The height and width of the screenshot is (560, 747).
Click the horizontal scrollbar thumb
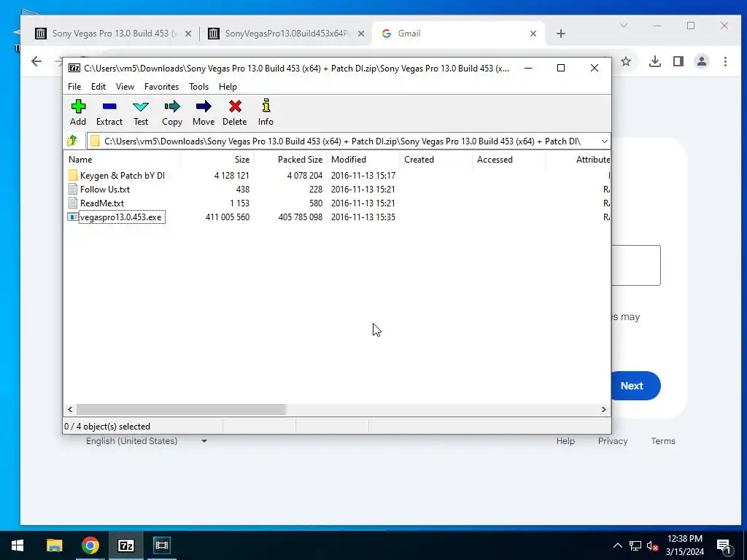(181, 410)
